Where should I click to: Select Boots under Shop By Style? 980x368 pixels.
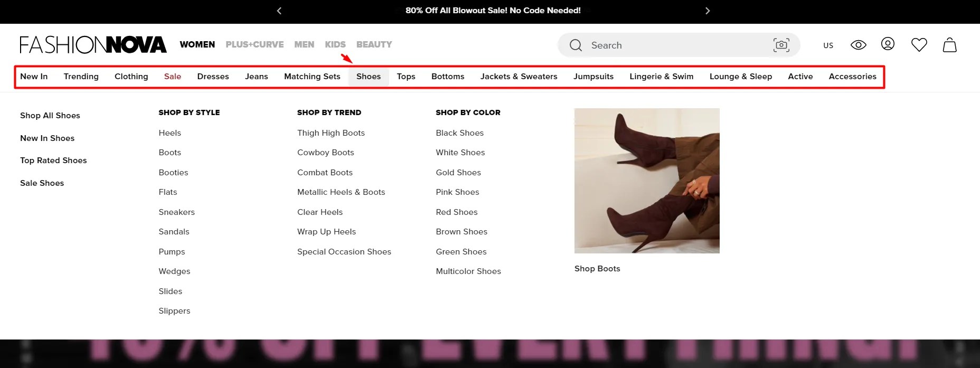(x=170, y=153)
